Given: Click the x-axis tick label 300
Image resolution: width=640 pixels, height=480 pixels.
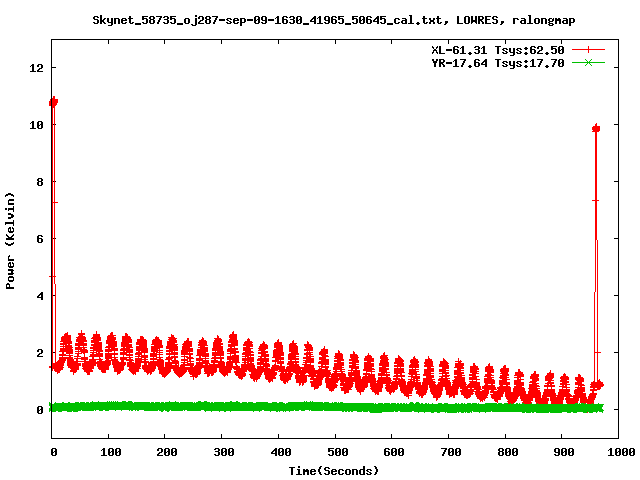Looking at the screenshot, I should 224,452.
